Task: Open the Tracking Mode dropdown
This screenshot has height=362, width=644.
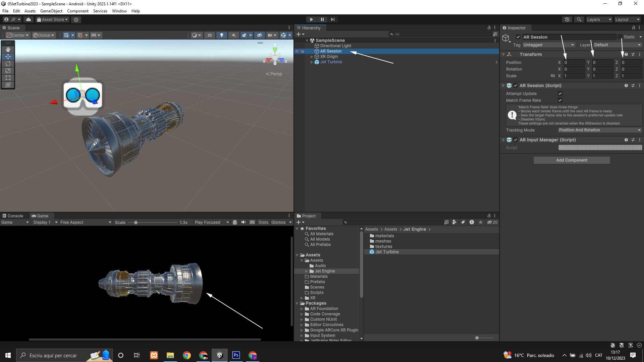Action: click(600, 130)
